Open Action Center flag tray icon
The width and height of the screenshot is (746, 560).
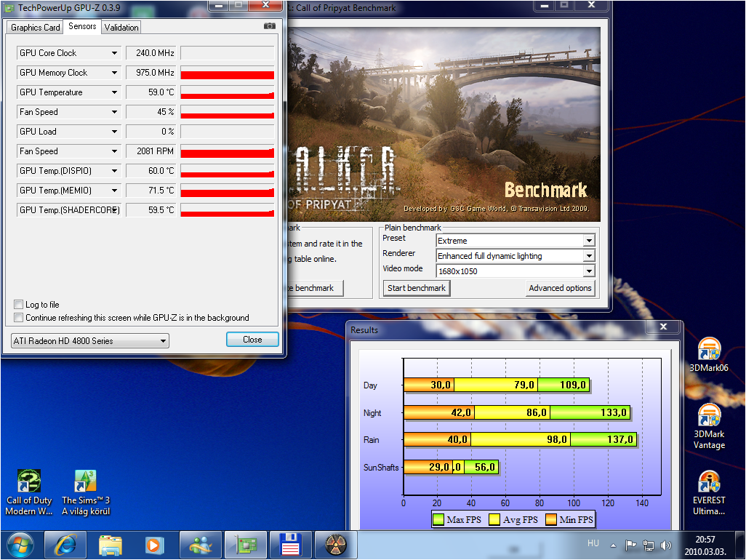point(630,545)
